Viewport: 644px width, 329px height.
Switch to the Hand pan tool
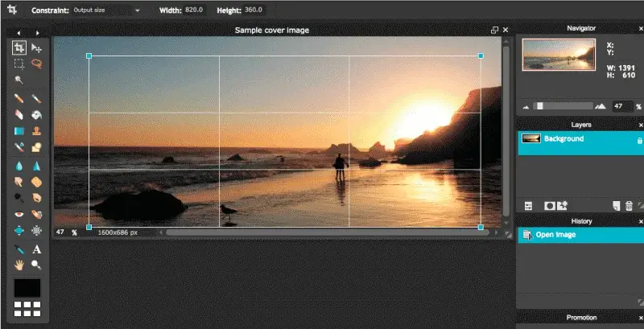coord(19,265)
